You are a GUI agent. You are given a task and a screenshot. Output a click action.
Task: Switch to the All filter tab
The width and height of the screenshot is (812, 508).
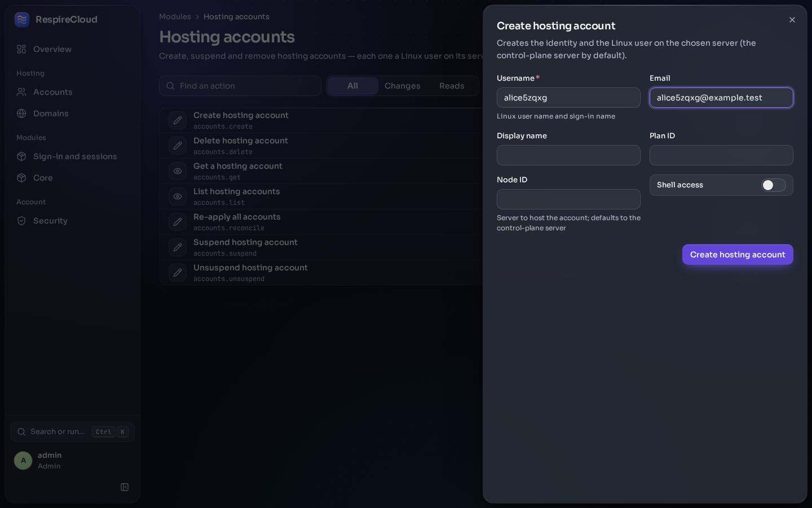coord(352,86)
